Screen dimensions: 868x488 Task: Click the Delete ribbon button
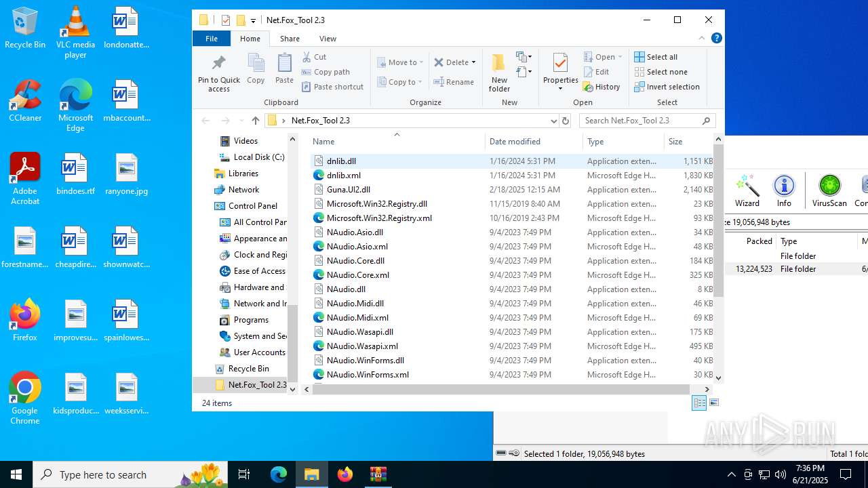451,62
